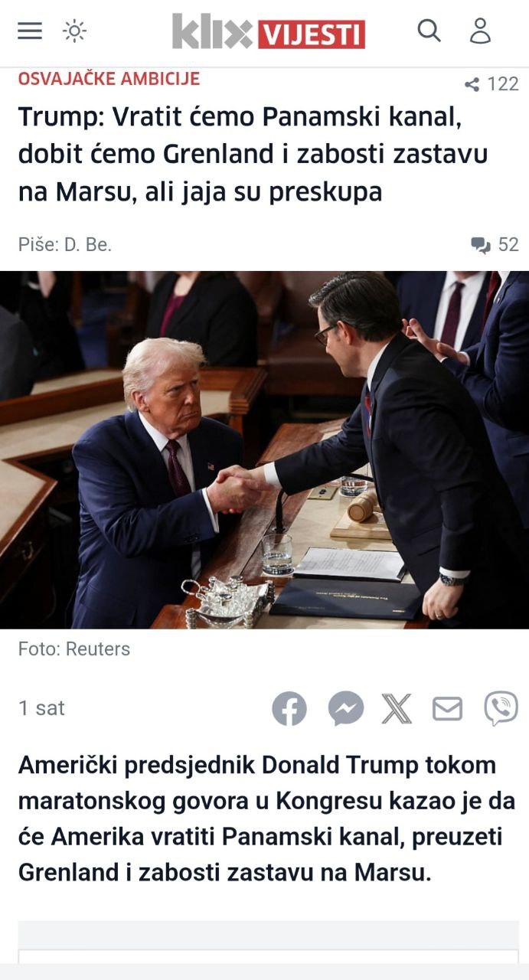Click the 1 sat timestamp
529x980 pixels.
pyautogui.click(x=41, y=708)
